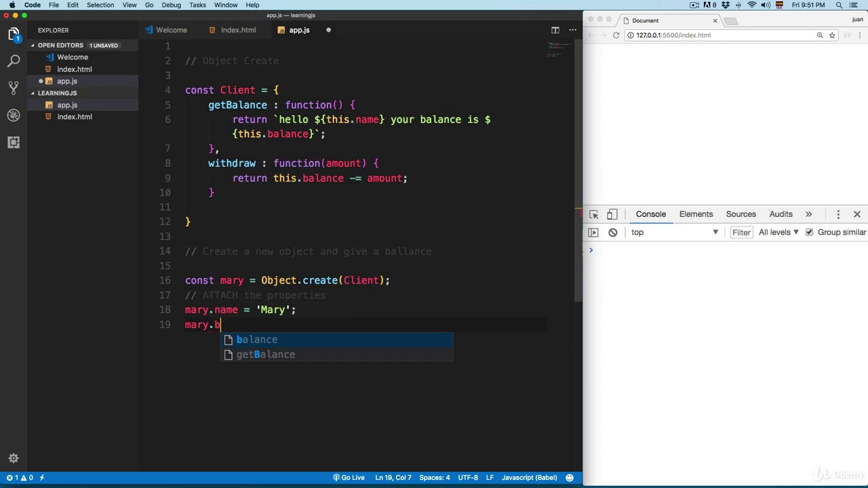Click the split editor icon
The height and width of the screenshot is (488, 868).
click(x=555, y=30)
